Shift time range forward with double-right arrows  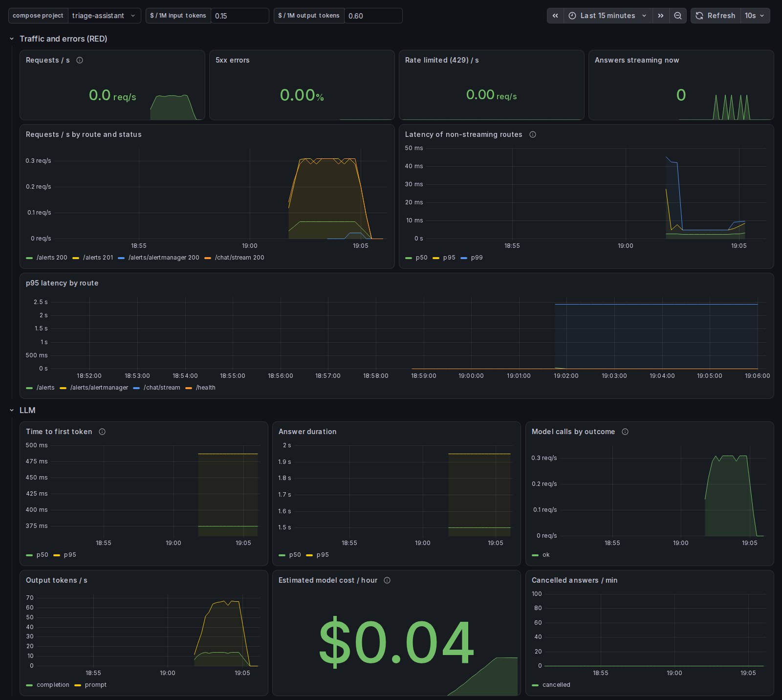(660, 16)
